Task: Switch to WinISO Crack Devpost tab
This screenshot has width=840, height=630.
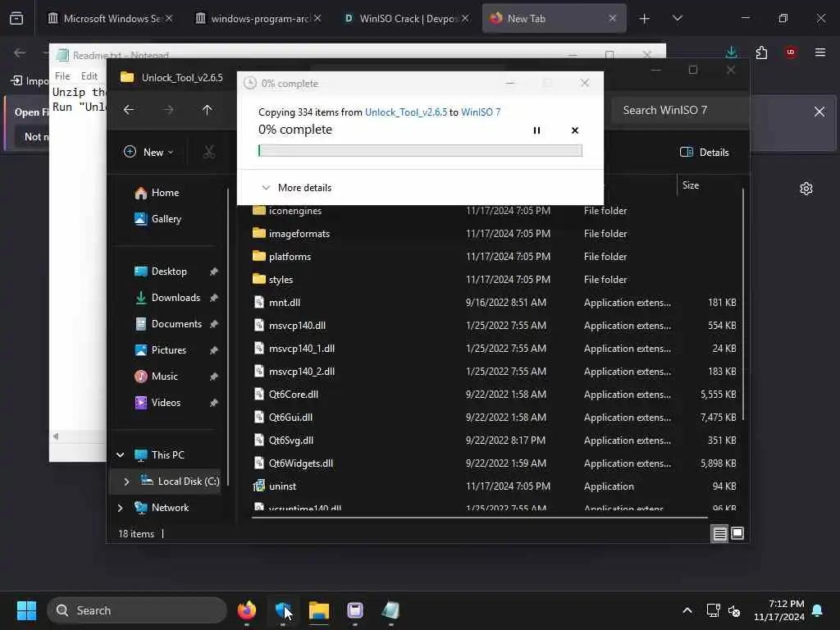Action: 406,18
